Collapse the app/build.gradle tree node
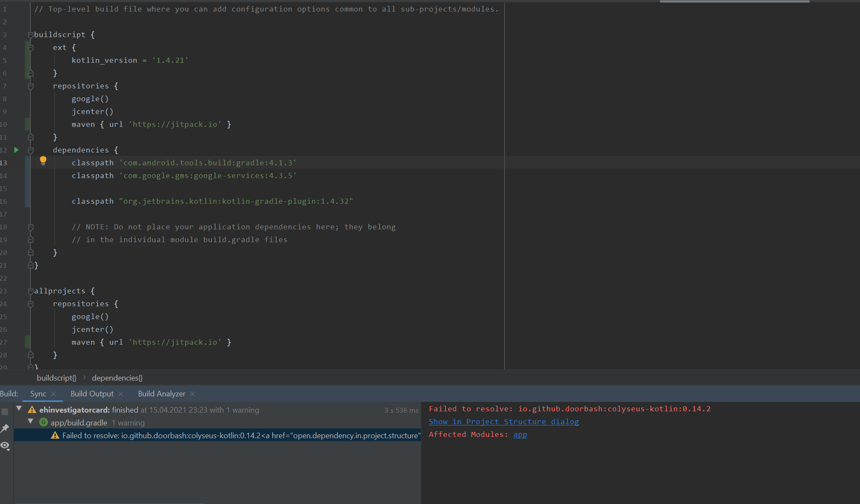Viewport: 860px width, 504px height. 30,420
